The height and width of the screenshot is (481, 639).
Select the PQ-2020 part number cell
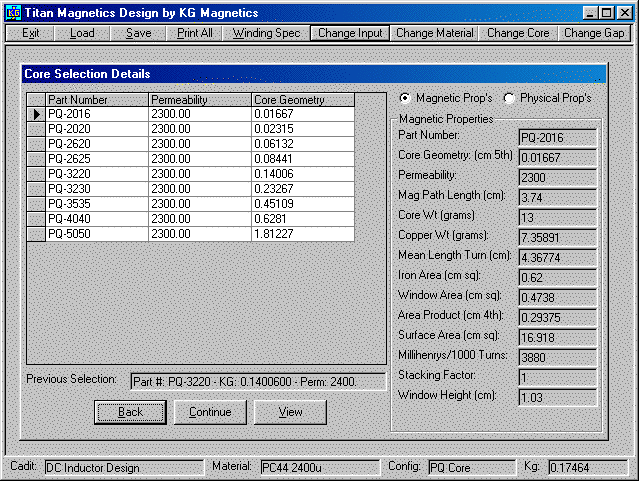pyautogui.click(x=97, y=129)
